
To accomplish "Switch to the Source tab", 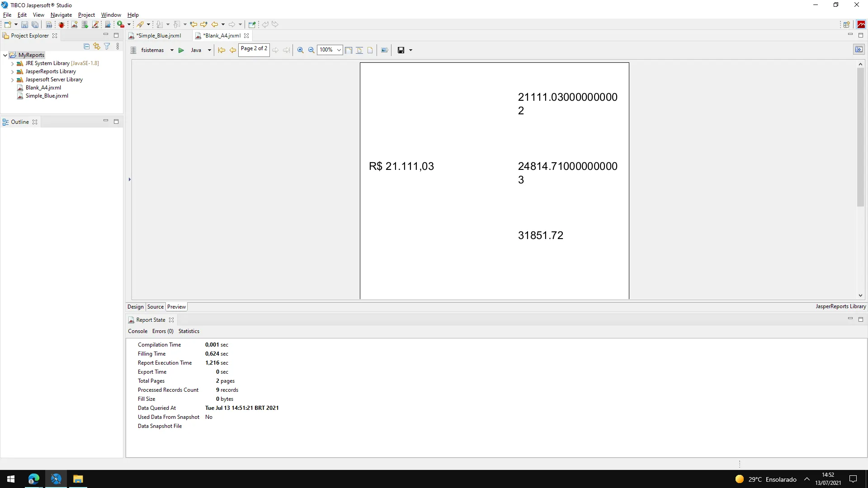I will [155, 307].
